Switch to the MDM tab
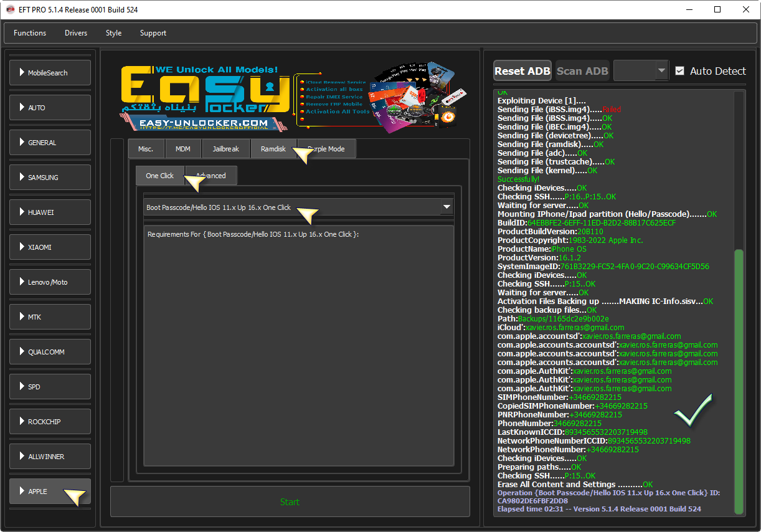This screenshot has width=761, height=532. pos(183,149)
